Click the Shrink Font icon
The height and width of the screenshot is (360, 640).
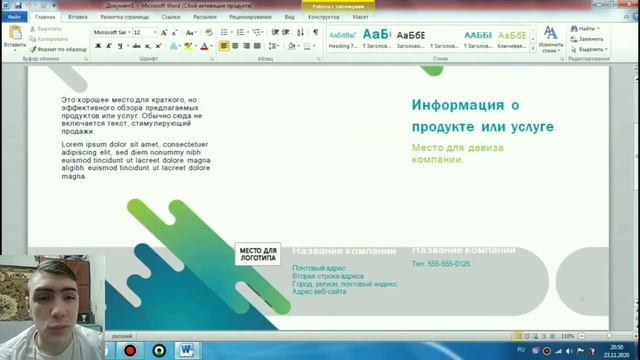pyautogui.click(x=174, y=33)
